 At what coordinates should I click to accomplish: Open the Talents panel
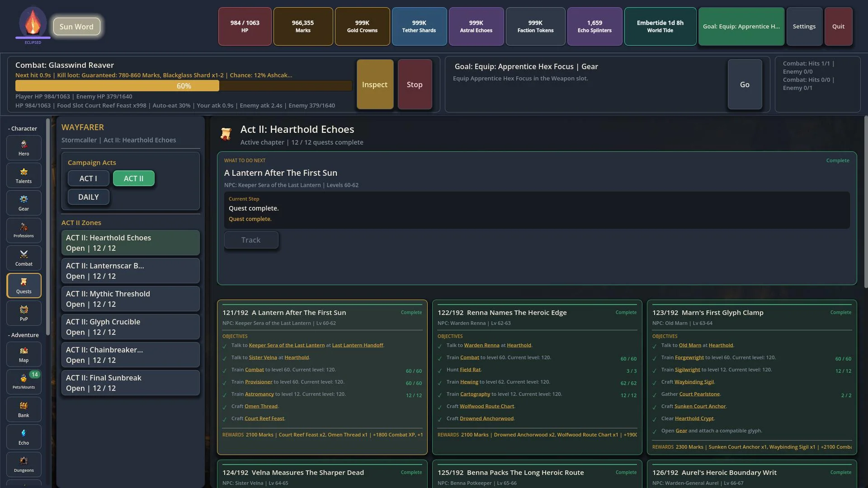click(x=24, y=175)
